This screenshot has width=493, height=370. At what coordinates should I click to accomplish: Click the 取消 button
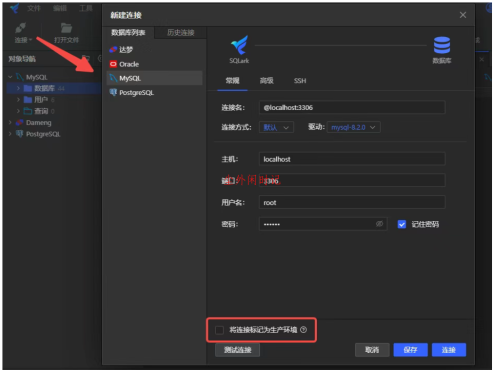(372, 350)
